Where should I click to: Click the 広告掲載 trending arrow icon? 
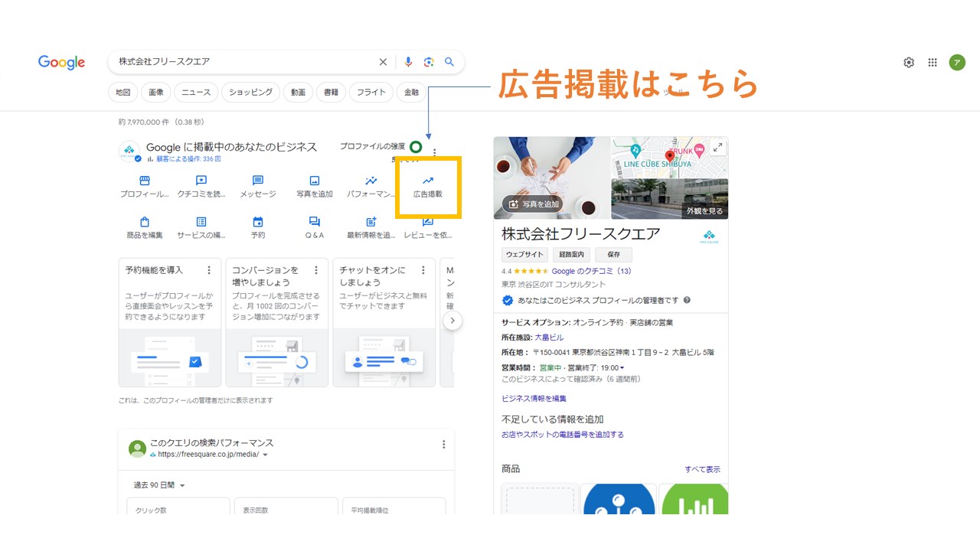[428, 181]
